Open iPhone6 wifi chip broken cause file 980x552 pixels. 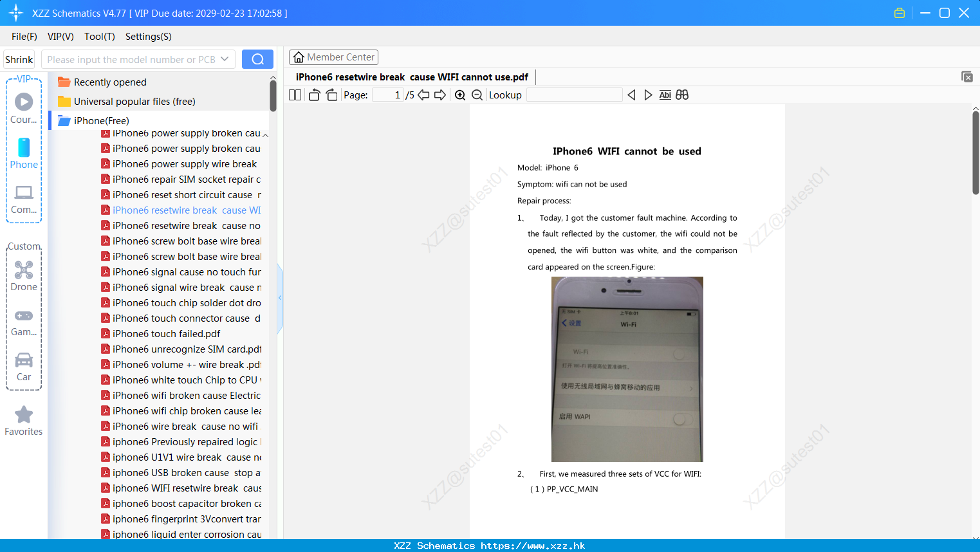pos(181,411)
